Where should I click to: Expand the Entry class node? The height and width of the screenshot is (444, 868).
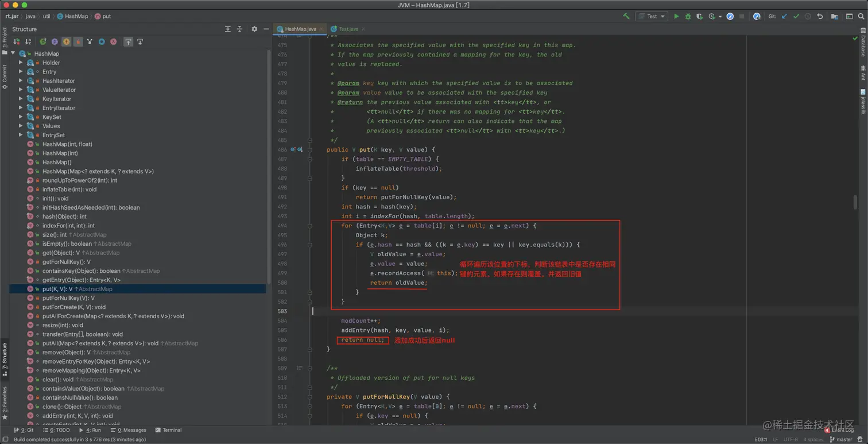(x=21, y=72)
